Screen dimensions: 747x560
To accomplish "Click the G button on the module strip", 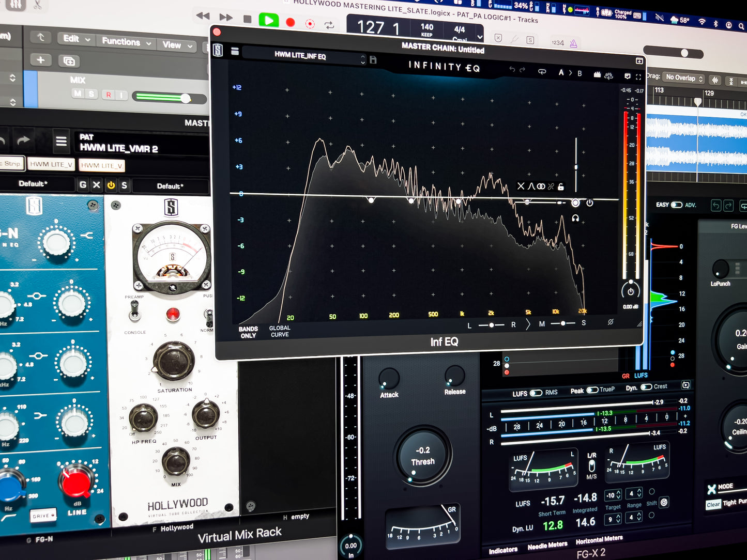I will click(x=83, y=184).
